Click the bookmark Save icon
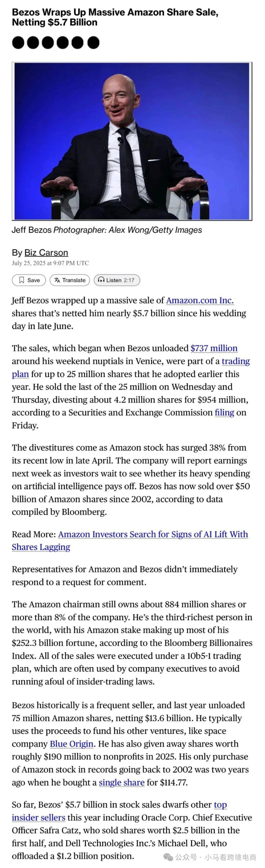 pyautogui.click(x=22, y=280)
